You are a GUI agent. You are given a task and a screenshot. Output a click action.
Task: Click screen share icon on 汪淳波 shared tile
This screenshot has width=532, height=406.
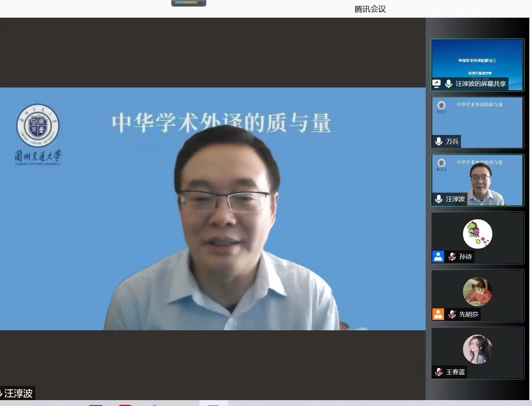437,84
